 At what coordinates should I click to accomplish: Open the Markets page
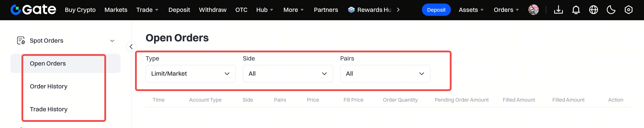(x=116, y=10)
